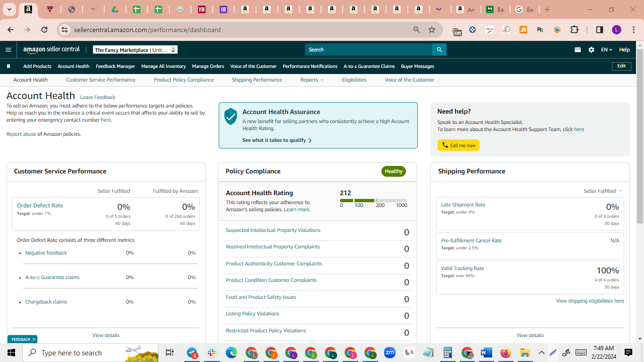Click the search magnifier button

(439, 49)
